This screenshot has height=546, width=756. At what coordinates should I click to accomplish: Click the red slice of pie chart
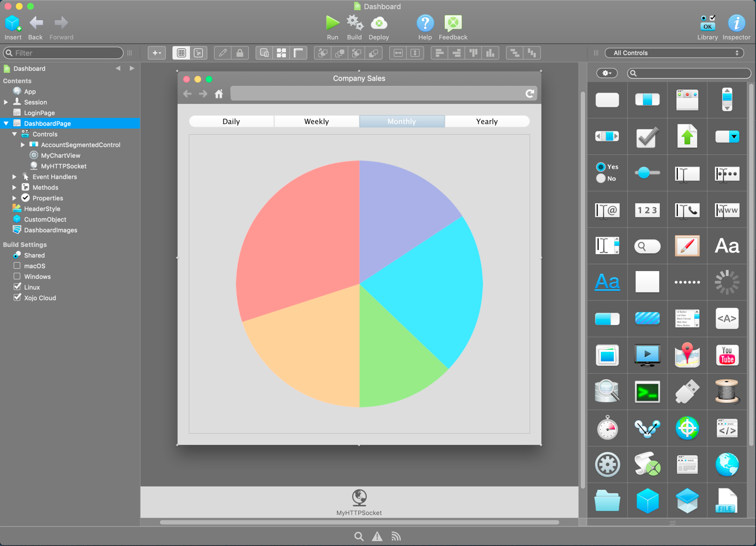click(x=298, y=236)
